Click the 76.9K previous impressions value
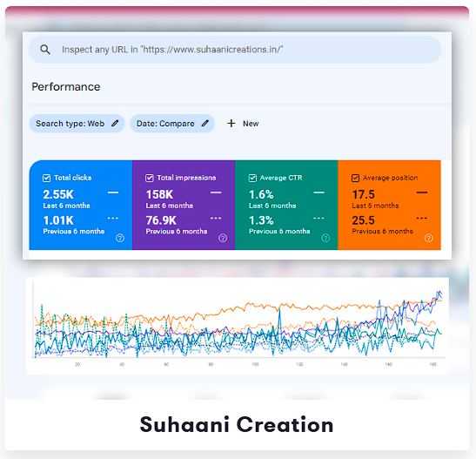 pyautogui.click(x=161, y=220)
